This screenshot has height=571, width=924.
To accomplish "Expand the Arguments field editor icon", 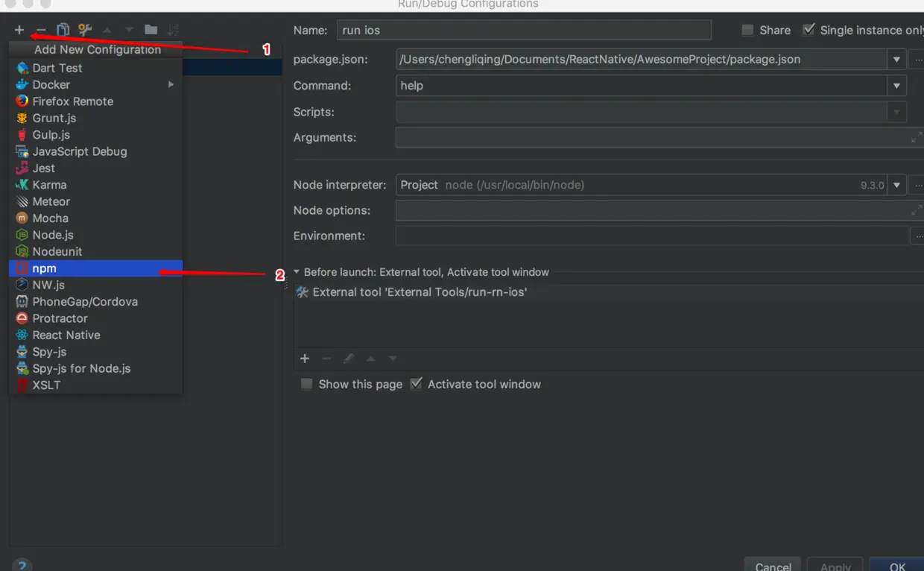I will point(917,138).
